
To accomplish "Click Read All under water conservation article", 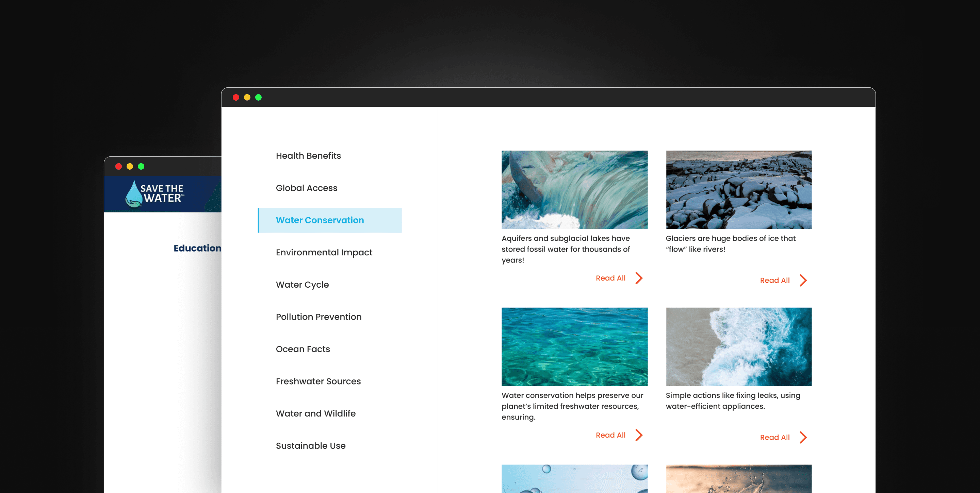I will pos(610,435).
